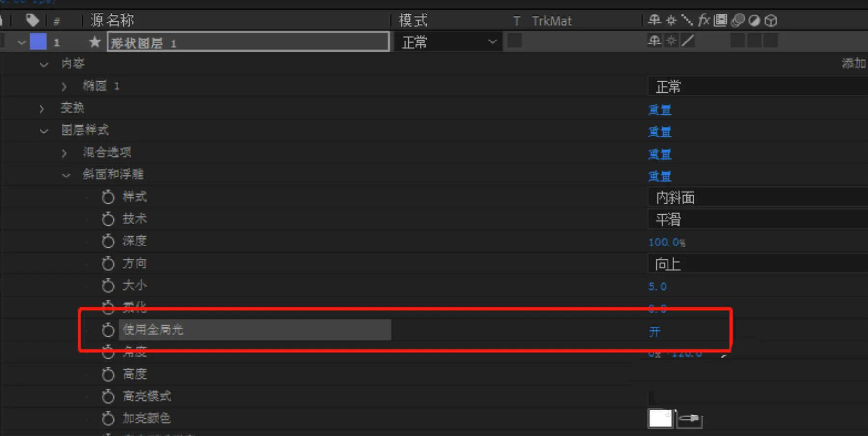Expand the 椭圆 1 group
Image resolution: width=868 pixels, height=436 pixels.
pyautogui.click(x=64, y=86)
